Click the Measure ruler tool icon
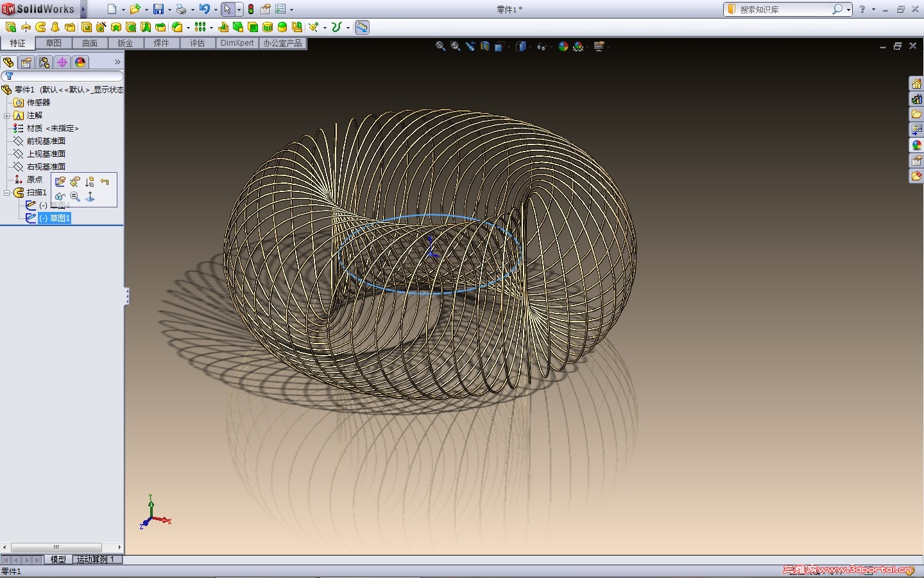This screenshot has width=924, height=578. pos(362,27)
